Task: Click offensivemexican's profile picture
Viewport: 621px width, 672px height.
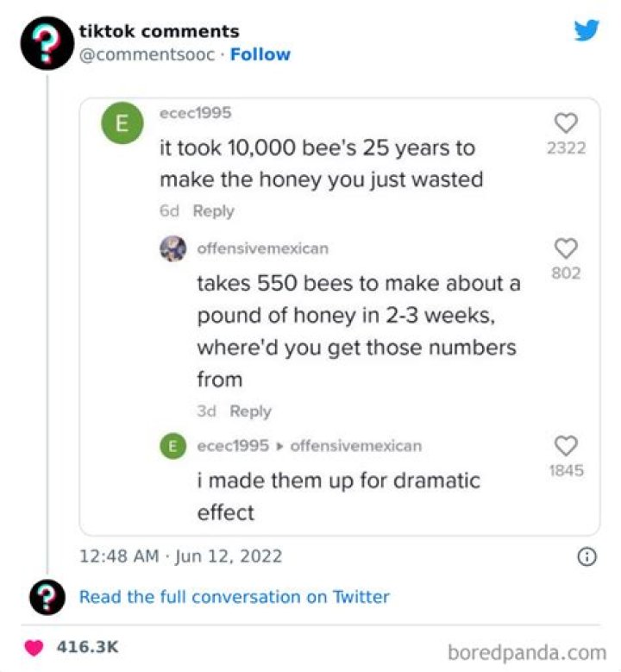Action: click(173, 248)
